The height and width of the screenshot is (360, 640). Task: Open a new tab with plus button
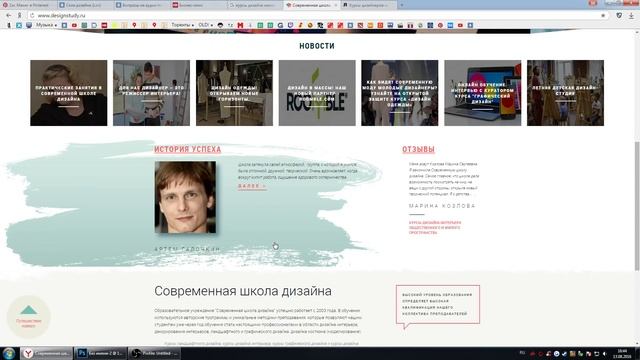402,5
